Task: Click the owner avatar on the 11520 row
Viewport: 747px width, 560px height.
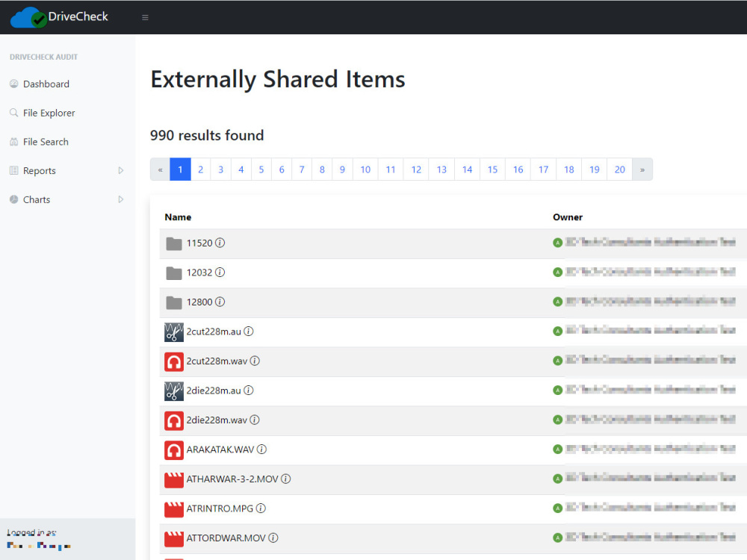Action: click(558, 243)
